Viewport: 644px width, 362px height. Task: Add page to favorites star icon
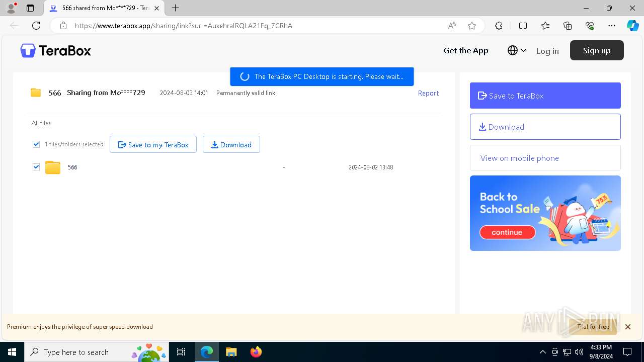[x=472, y=26]
